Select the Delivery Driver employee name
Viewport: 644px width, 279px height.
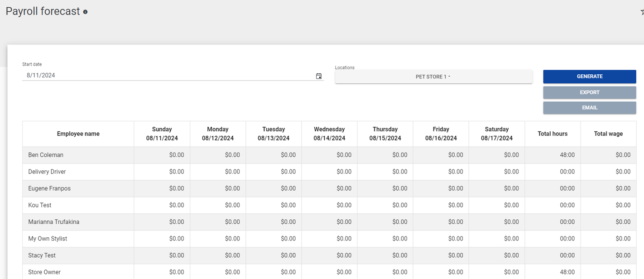(47, 172)
